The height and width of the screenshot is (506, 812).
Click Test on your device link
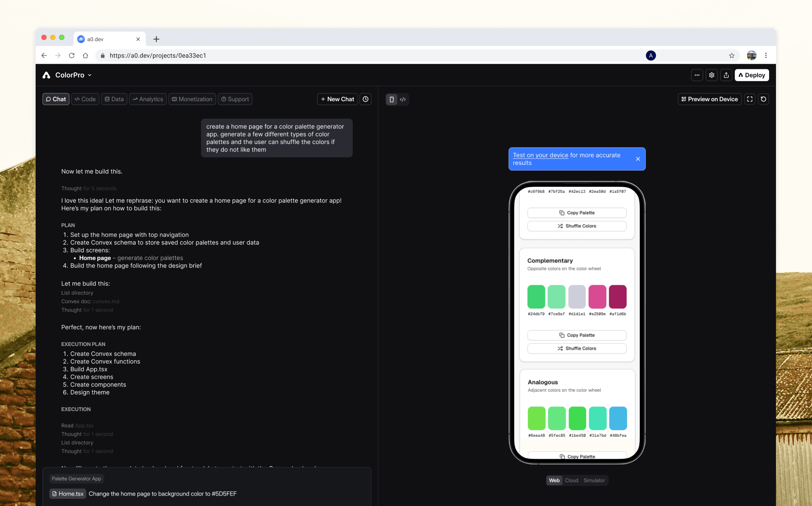(540, 155)
